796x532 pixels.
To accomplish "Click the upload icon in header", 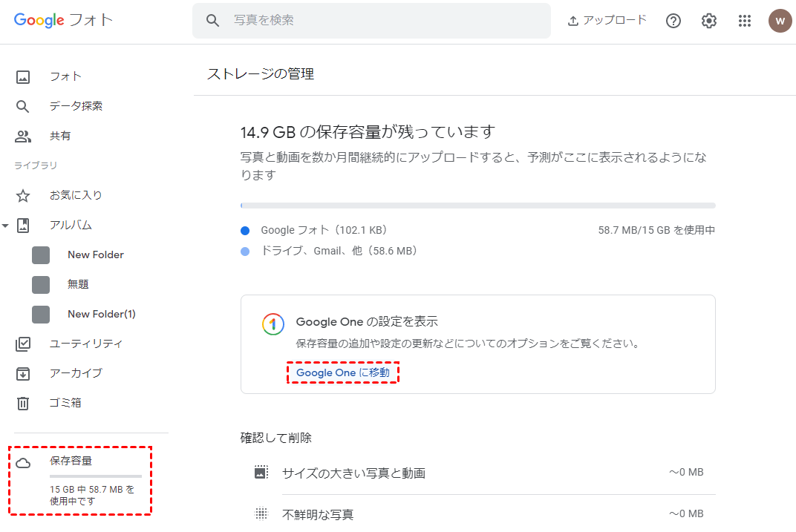I will (573, 21).
